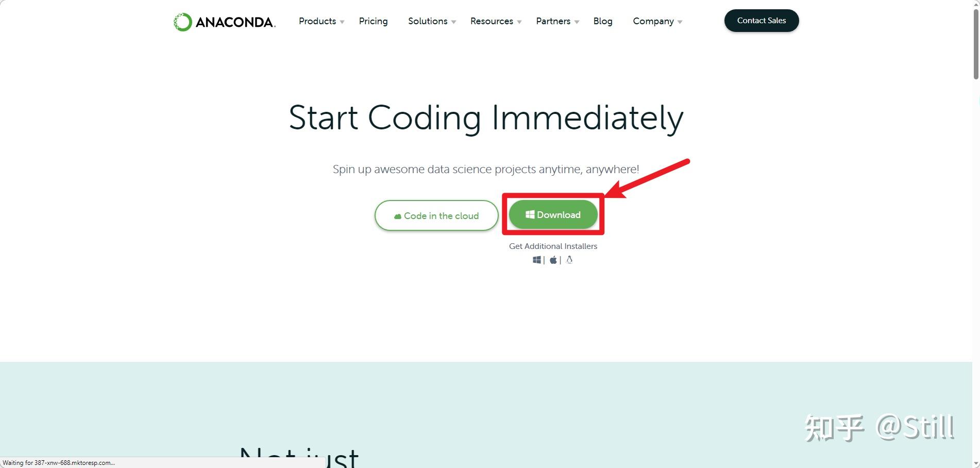Expand the Products dropdown arrow

coord(342,22)
